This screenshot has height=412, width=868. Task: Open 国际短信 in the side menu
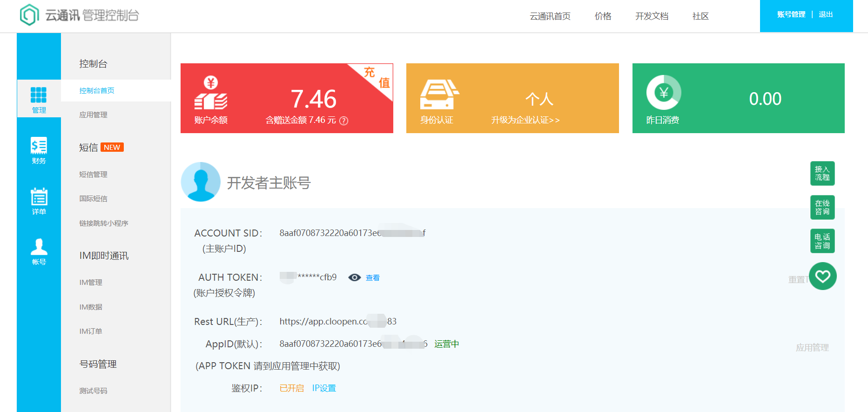pyautogui.click(x=93, y=199)
